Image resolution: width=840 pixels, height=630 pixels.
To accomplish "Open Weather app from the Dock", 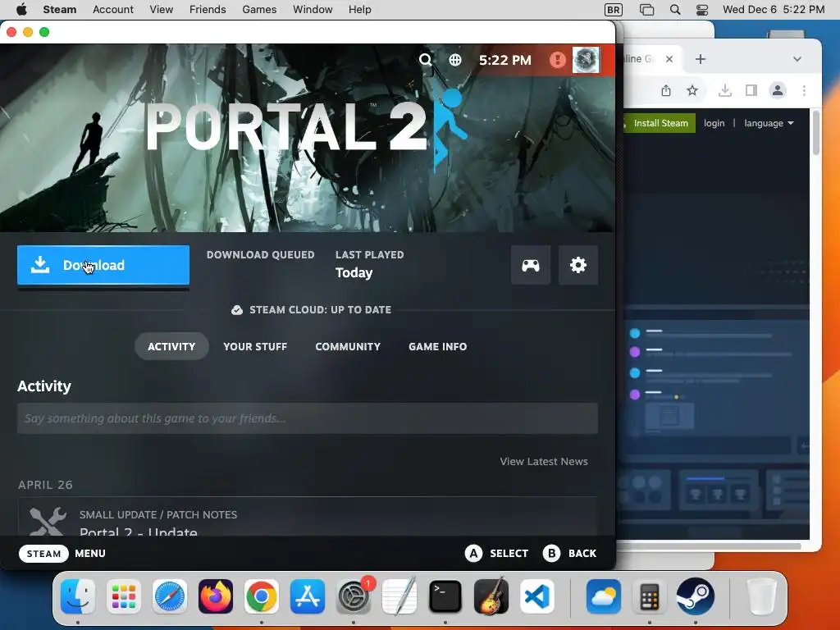I will pos(604,596).
